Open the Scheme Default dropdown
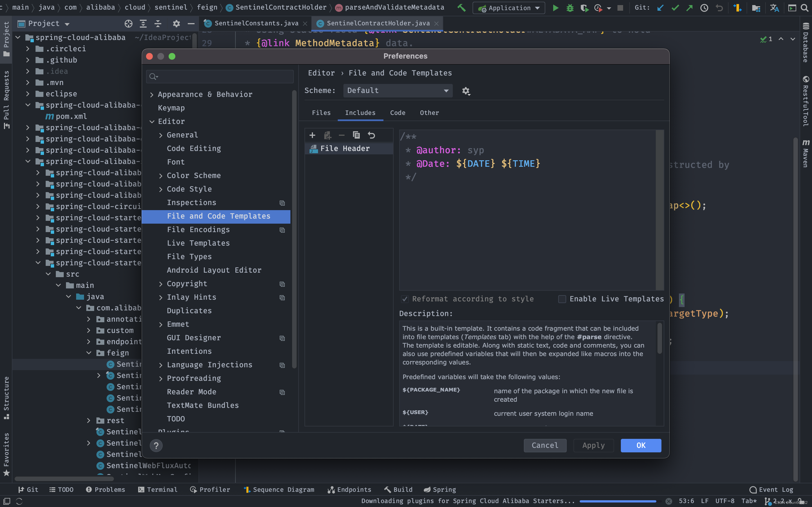Image resolution: width=812 pixels, height=507 pixels. point(398,90)
